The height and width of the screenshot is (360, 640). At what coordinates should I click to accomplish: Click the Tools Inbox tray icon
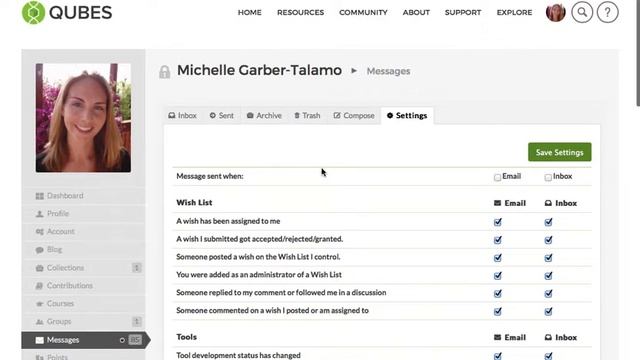point(548,337)
